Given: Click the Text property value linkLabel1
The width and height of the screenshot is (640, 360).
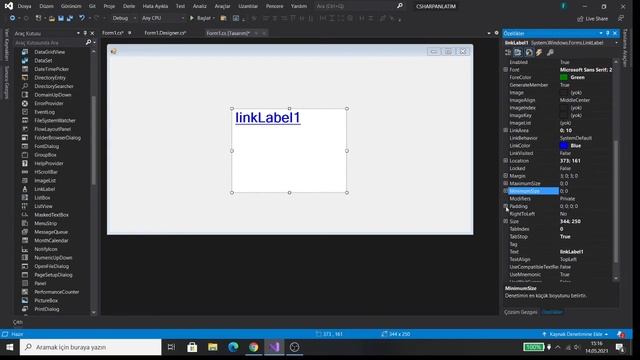Looking at the screenshot, I should point(571,252).
